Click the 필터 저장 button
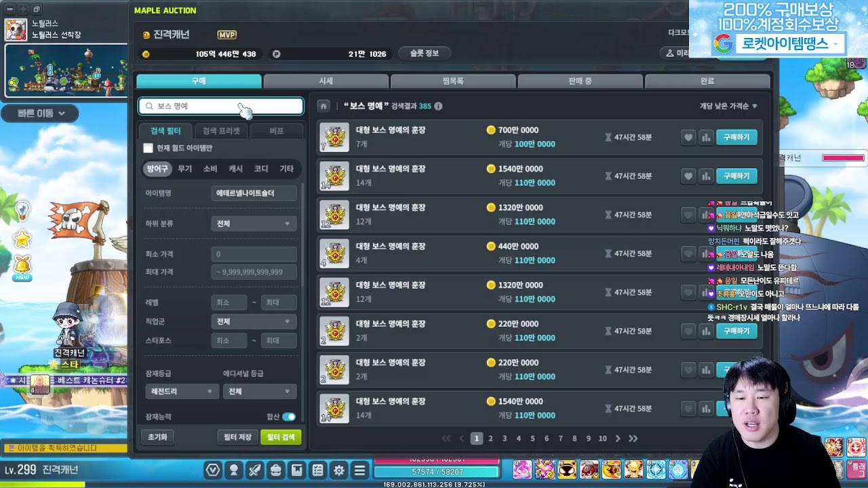868x488 pixels. click(x=237, y=437)
